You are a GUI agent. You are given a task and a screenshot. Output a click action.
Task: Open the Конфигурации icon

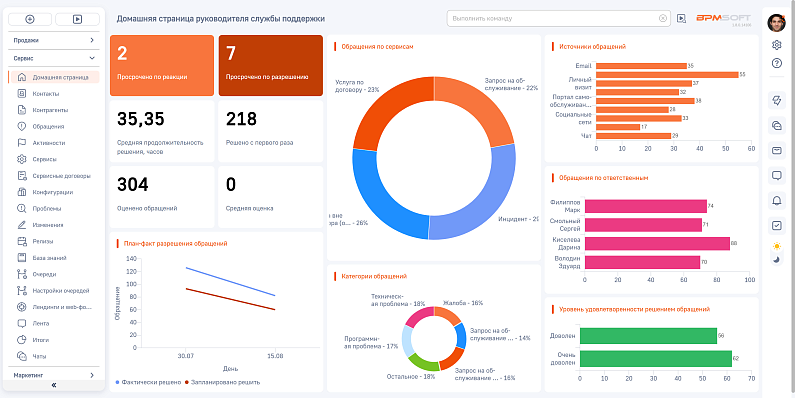(x=21, y=192)
